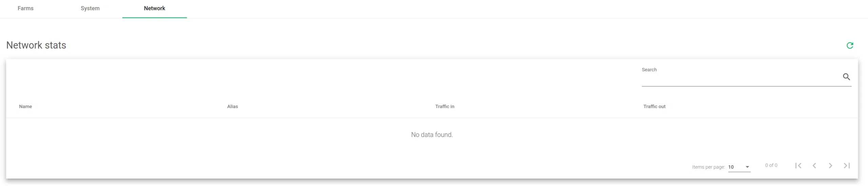Open the System tab

[90, 8]
